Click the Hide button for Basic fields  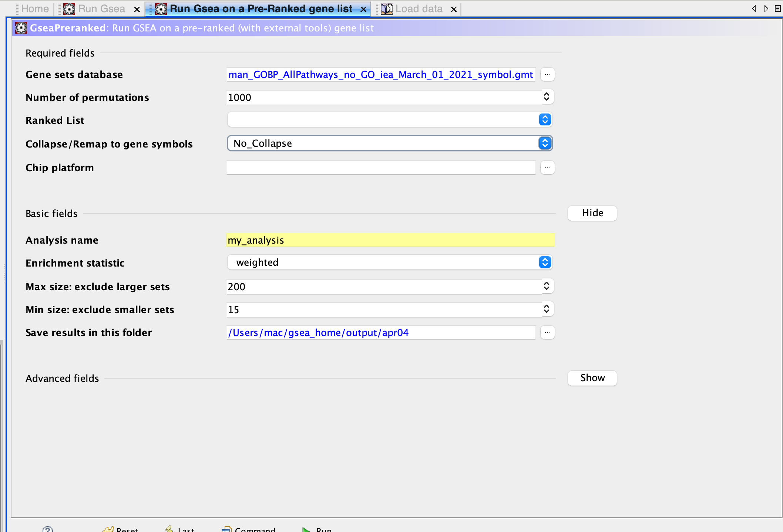tap(592, 213)
